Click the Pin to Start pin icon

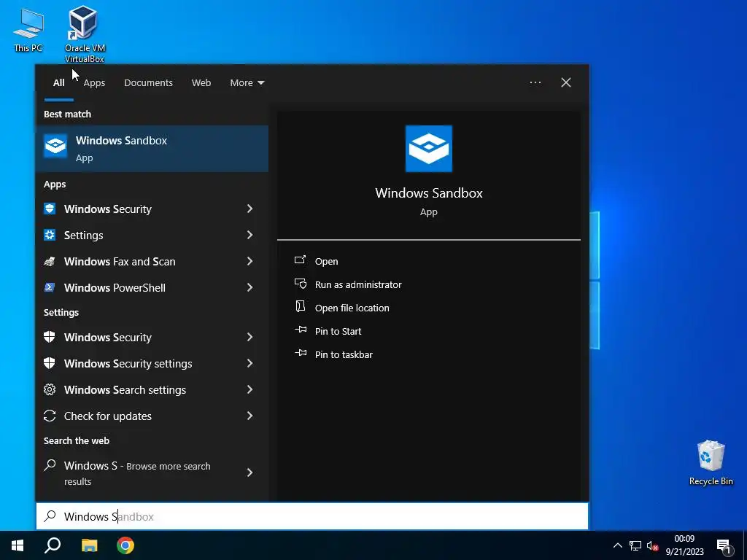(301, 330)
